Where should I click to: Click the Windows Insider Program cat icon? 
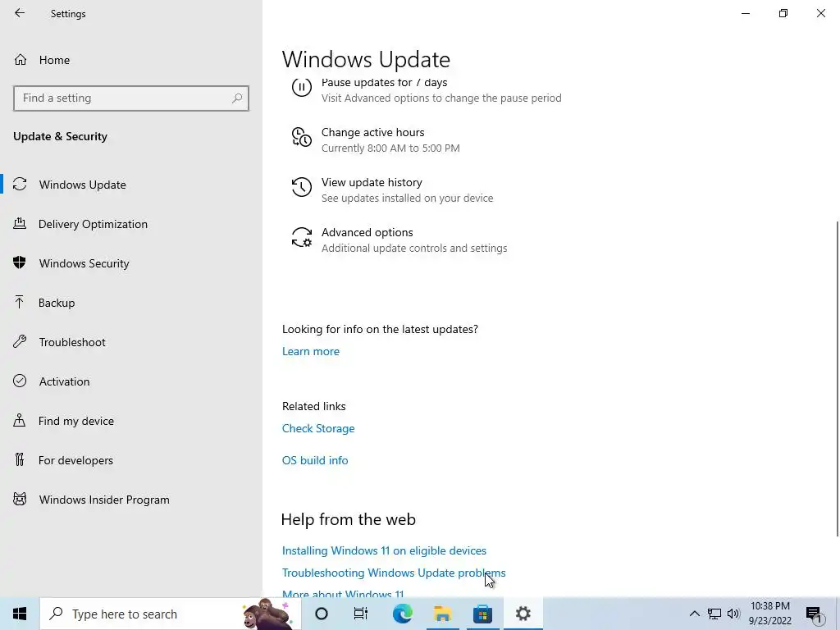point(20,500)
